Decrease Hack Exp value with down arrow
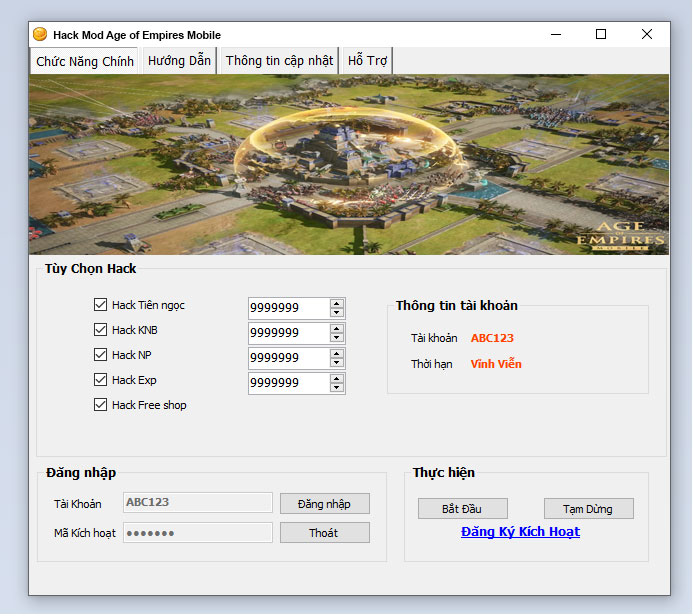Screen dimensions: 693x616 pyautogui.click(x=337, y=388)
